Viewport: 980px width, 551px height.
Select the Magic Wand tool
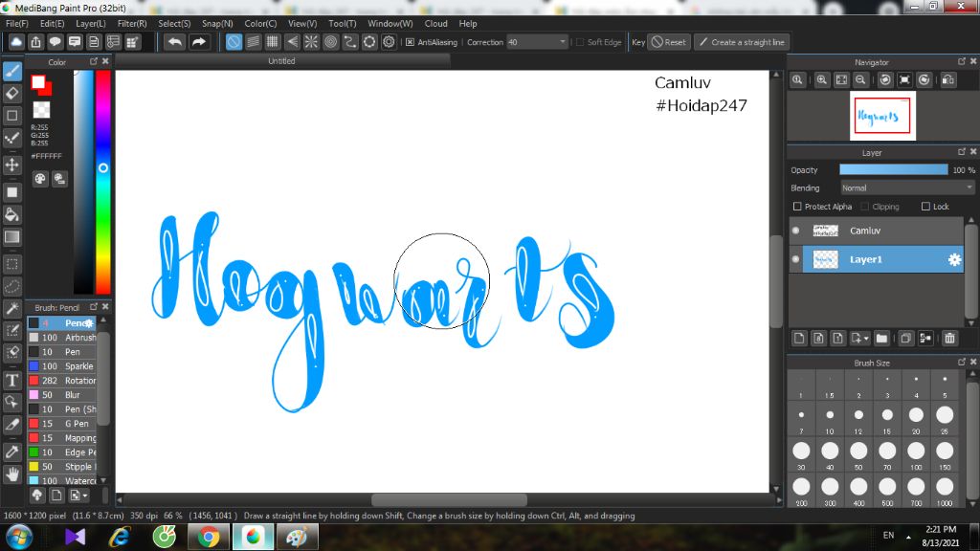[x=11, y=308]
